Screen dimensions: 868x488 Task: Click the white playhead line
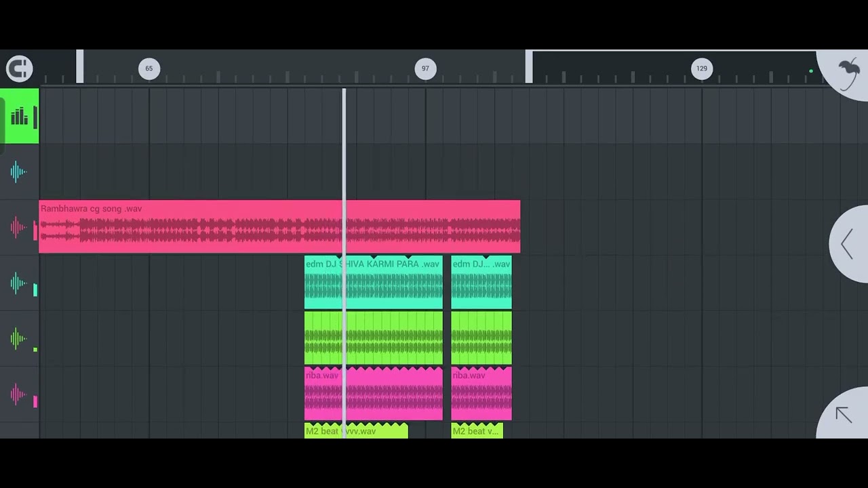344,263
